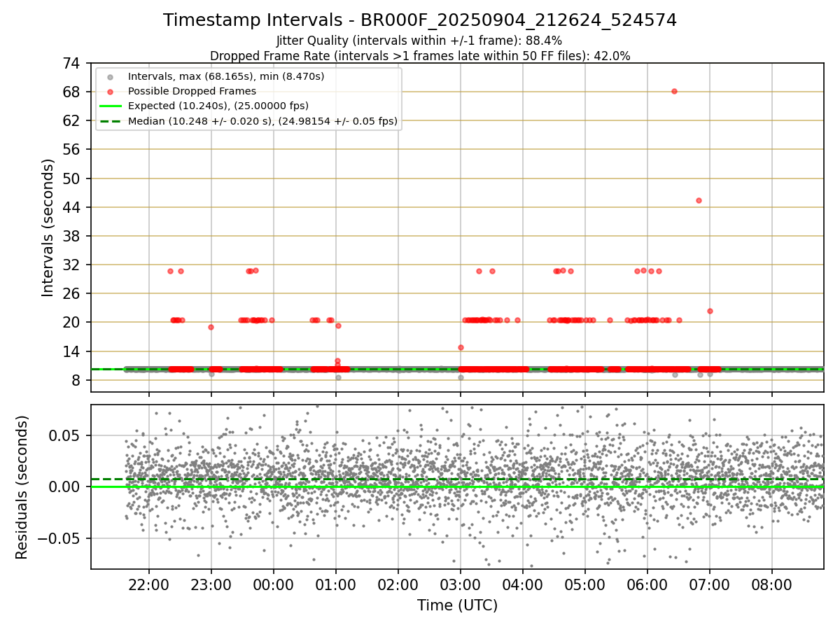Click the plot title 'Timestamp Intervals - BR000F_20250904_212624_524574'
Screen dimensions: 840x630
pos(420,20)
